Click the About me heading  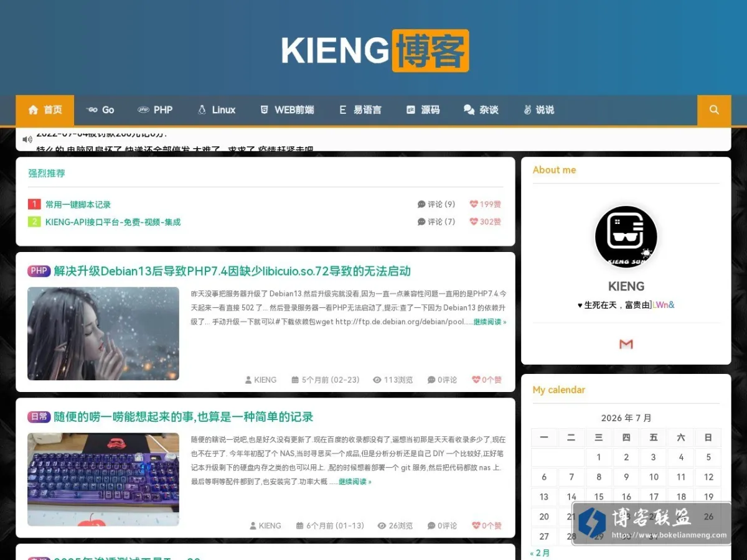tap(554, 170)
